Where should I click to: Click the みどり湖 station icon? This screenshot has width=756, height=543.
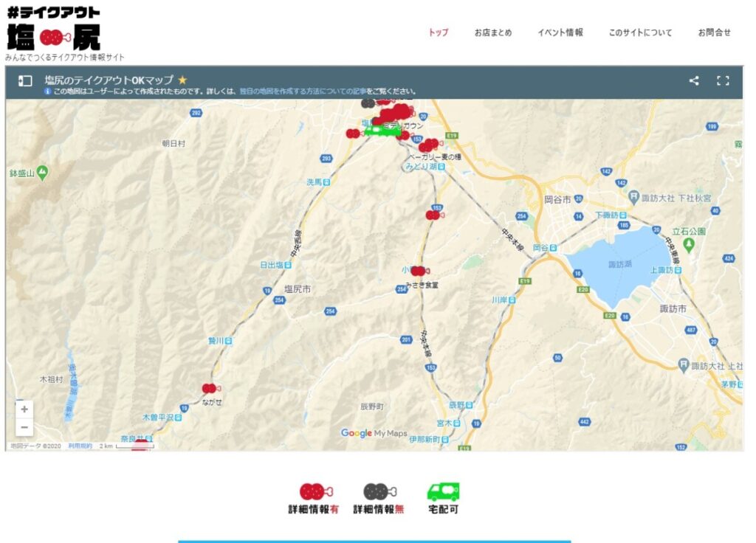click(441, 167)
